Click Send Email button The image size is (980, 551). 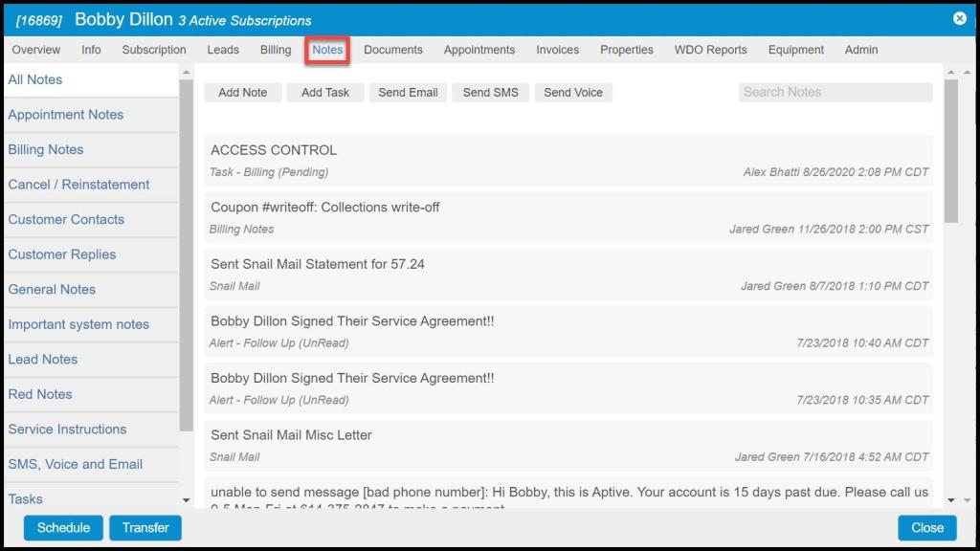tap(408, 93)
